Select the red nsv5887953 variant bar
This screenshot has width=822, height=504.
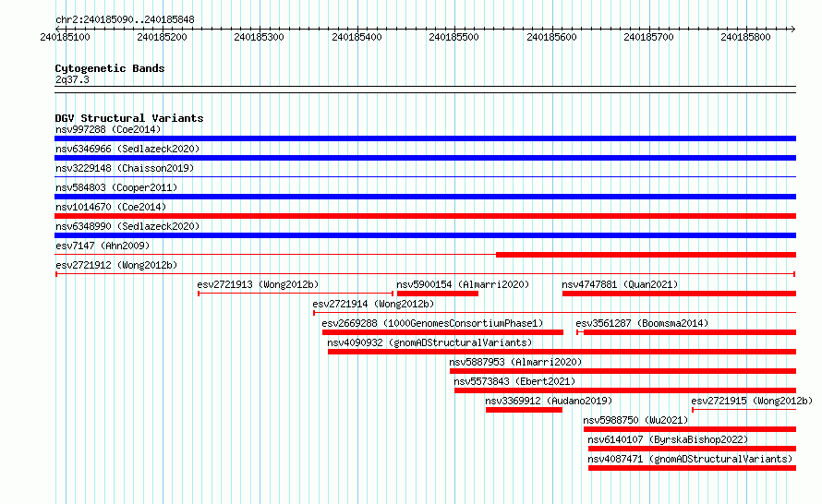623,371
